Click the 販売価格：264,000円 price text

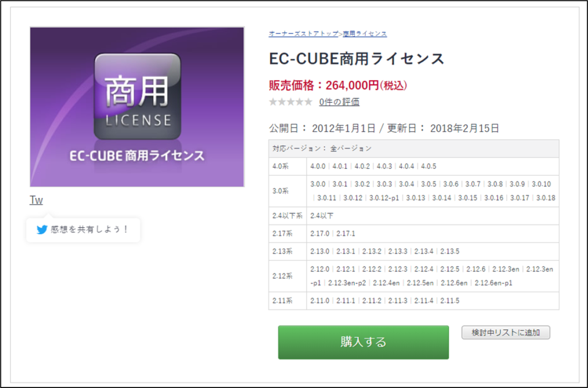tap(338, 86)
